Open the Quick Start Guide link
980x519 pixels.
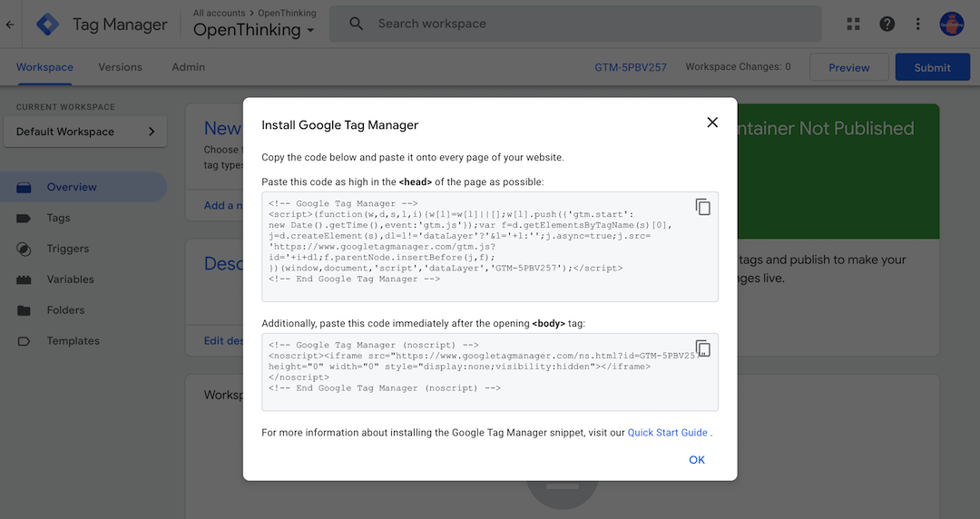click(668, 432)
